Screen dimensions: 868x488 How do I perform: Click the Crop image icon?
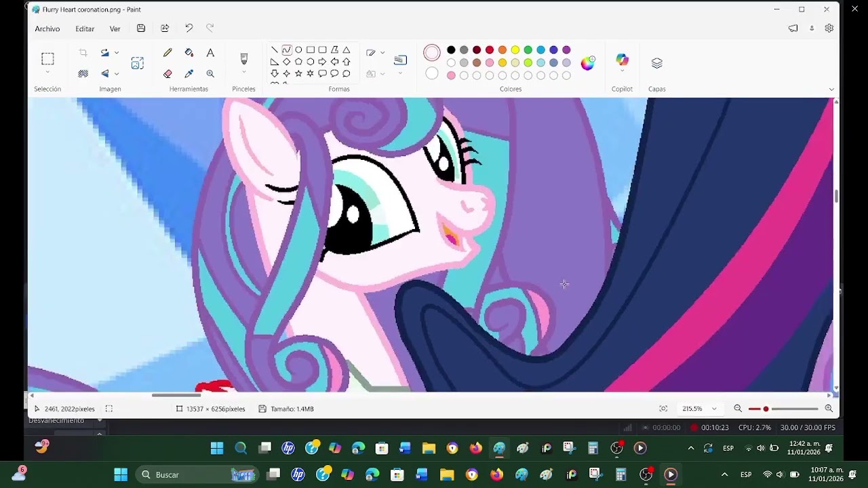click(x=83, y=53)
